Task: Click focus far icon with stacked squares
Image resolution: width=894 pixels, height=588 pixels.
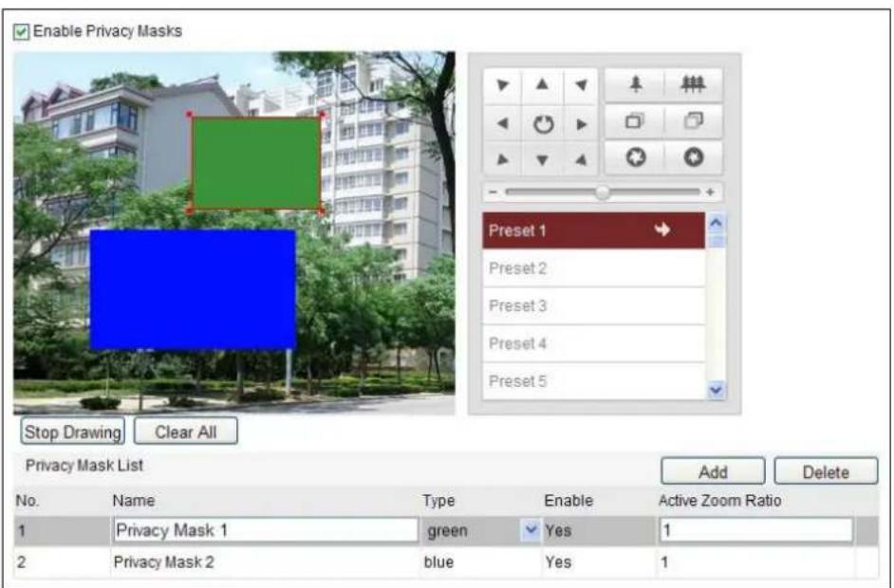Action: coord(694,120)
